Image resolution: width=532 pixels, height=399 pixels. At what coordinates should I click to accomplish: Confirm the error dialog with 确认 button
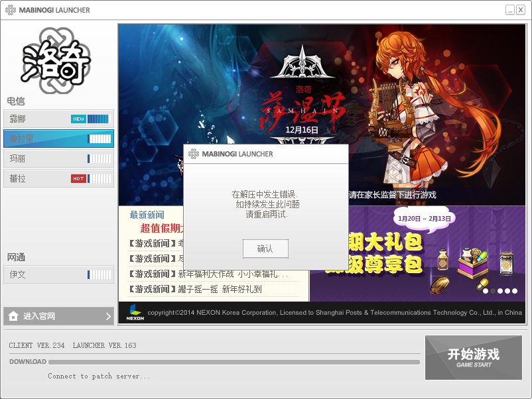(265, 249)
